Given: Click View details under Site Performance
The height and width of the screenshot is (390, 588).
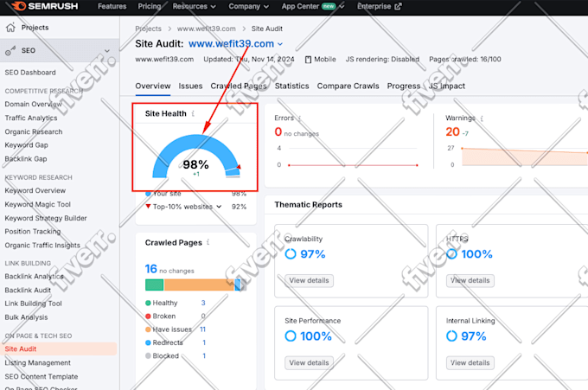Looking at the screenshot, I should tap(309, 362).
